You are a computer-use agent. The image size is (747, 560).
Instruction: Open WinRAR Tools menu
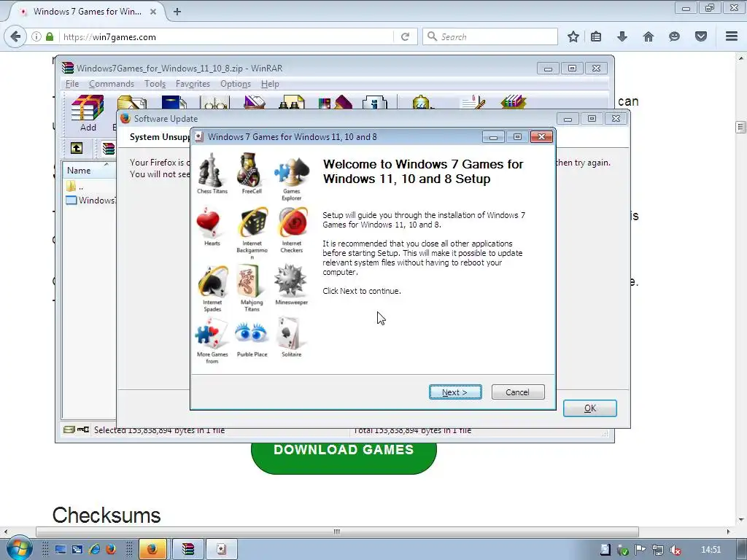click(x=155, y=84)
